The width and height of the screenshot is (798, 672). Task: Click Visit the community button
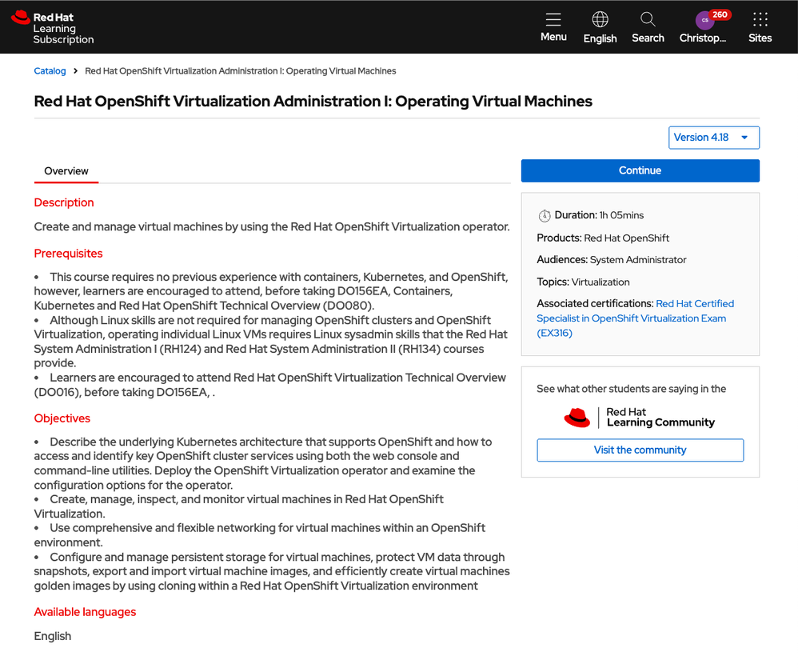point(640,450)
